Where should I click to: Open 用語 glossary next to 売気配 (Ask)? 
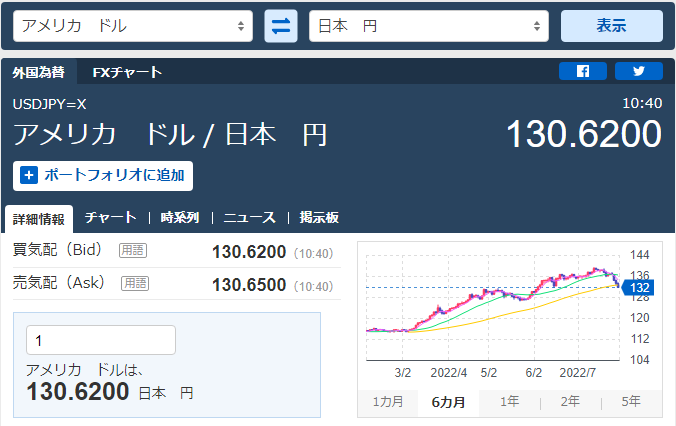click(x=134, y=284)
